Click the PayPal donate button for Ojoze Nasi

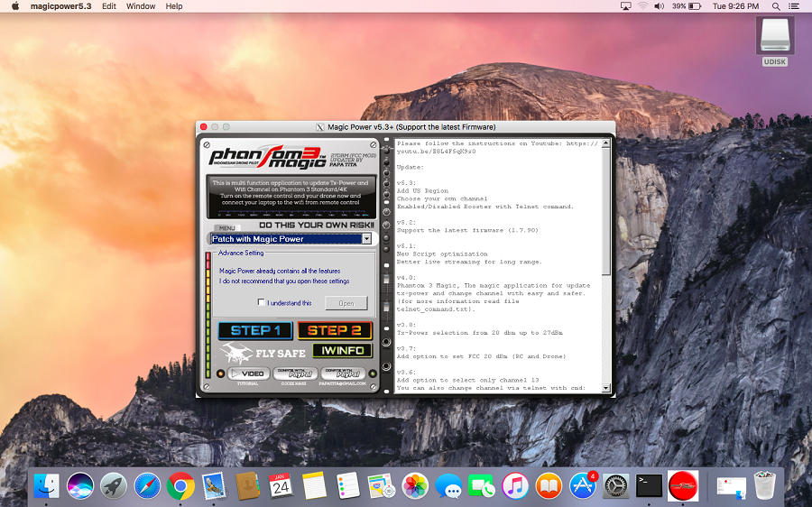(295, 373)
